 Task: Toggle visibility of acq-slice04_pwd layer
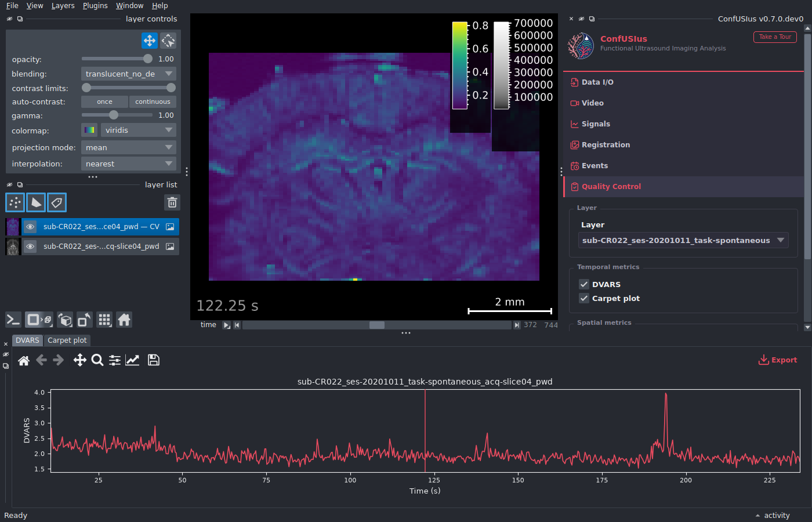[x=30, y=246]
